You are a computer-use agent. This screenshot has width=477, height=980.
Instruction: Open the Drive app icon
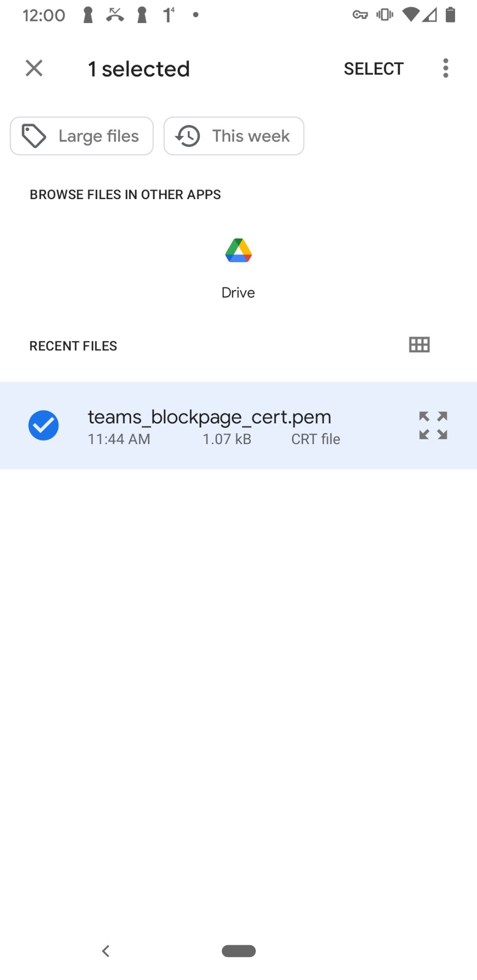(238, 251)
